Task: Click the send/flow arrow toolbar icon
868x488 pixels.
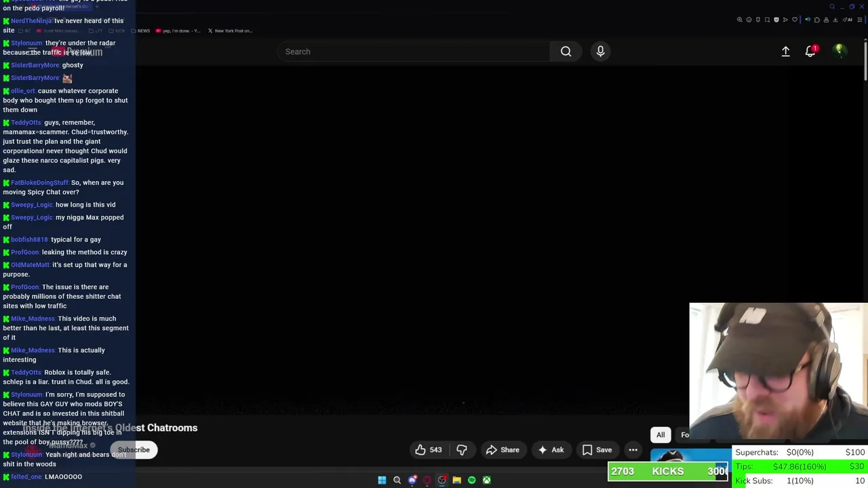Action: pos(785,20)
